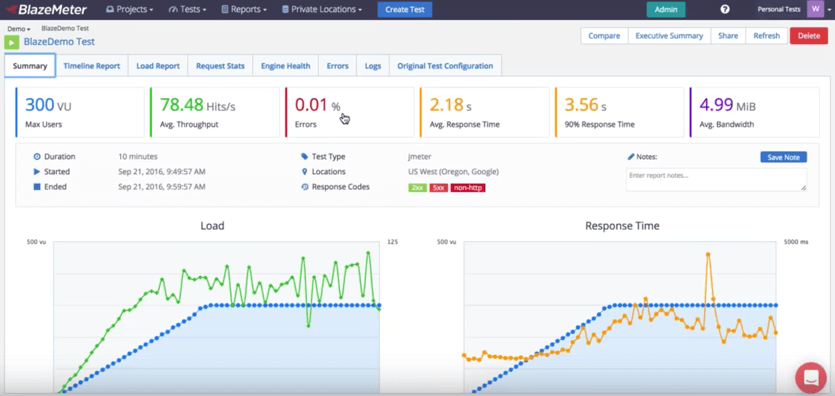
Task: Expand the Demo breadcrumb dropdown
Action: (19, 29)
